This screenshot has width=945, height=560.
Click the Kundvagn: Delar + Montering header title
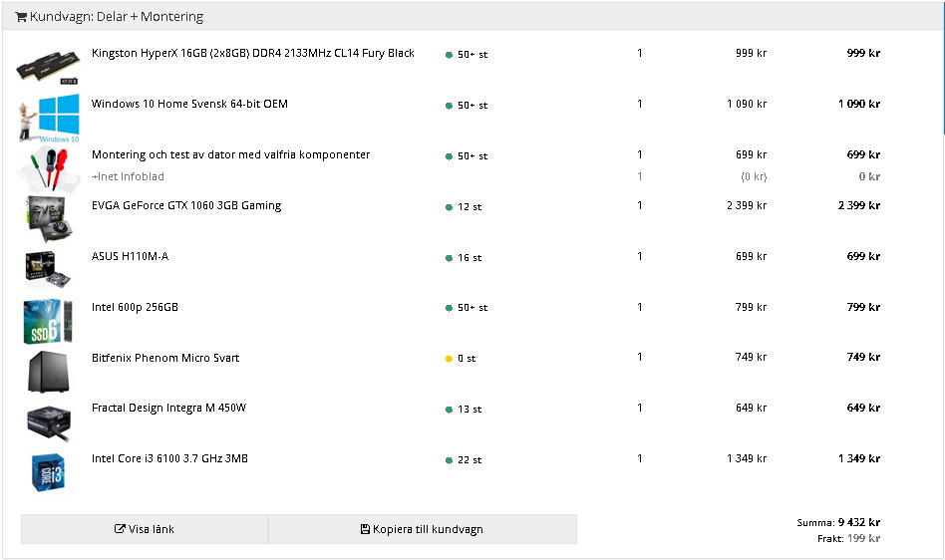pos(117,17)
